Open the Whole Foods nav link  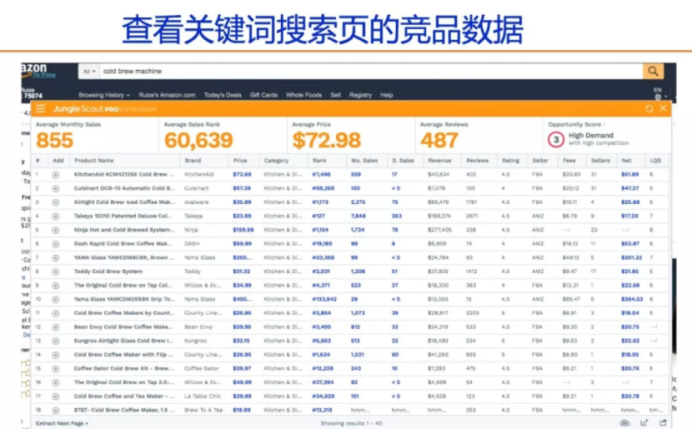point(304,95)
